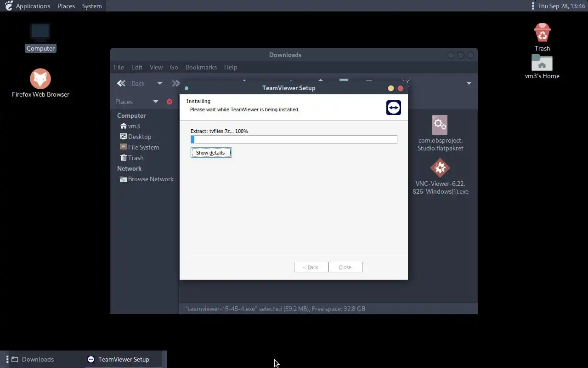Switch to TeamViewer Setup via taskbar
588x368 pixels.
(124, 359)
